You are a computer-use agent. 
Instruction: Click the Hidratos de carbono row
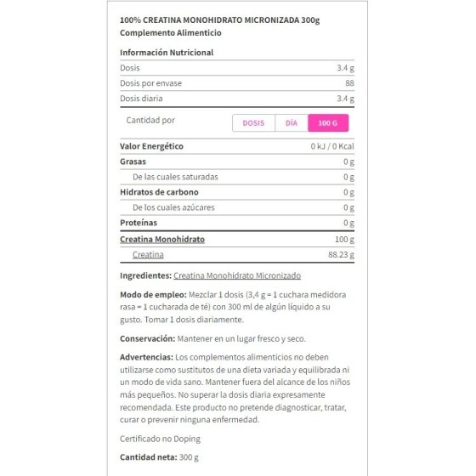coord(237,192)
